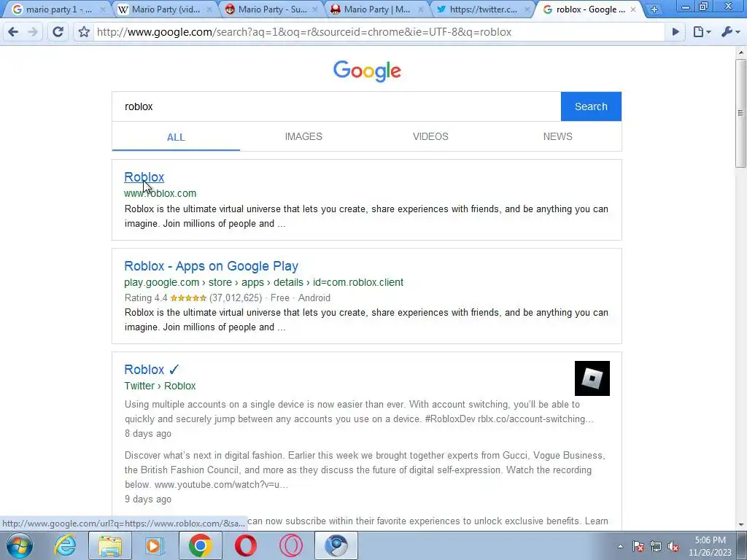747x560 pixels.
Task: Open the wrench settings menu
Action: click(x=730, y=32)
